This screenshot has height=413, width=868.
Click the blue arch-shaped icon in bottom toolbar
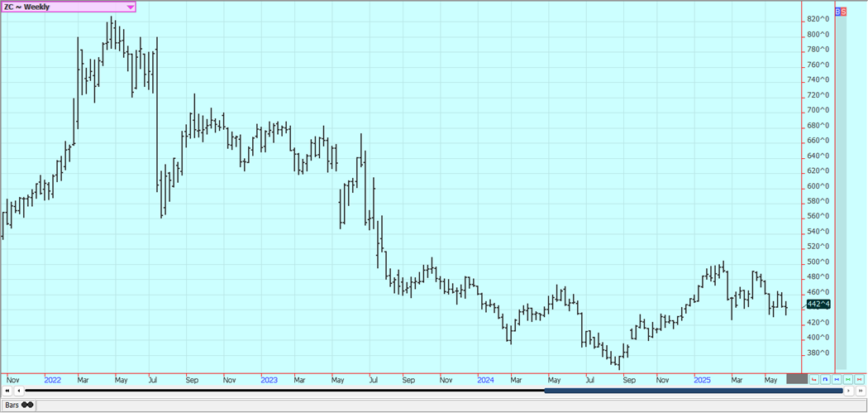coord(826,380)
